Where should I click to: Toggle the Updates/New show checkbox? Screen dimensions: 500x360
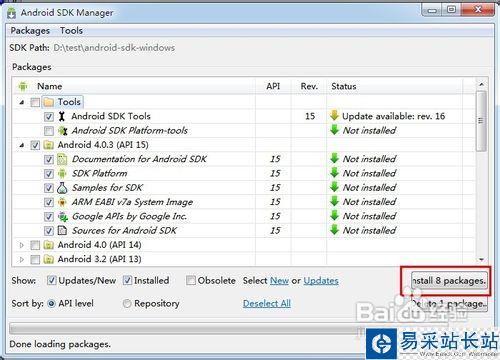[x=51, y=281]
